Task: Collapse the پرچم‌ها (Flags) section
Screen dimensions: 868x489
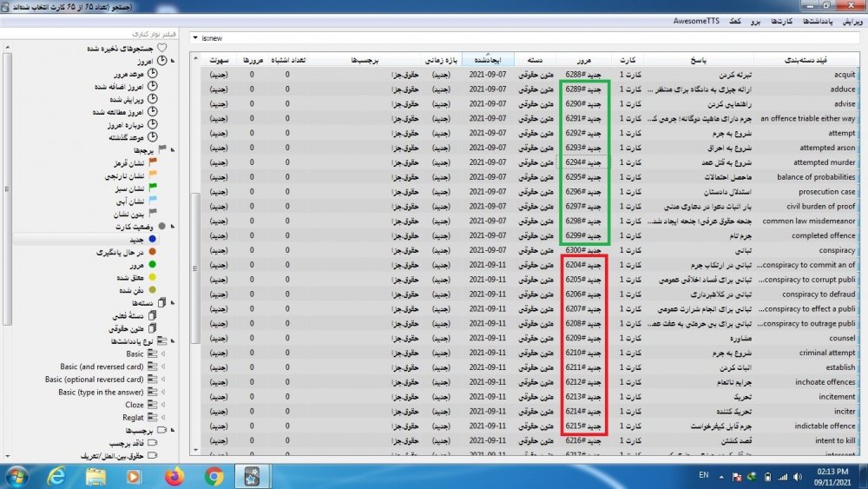Action: coord(173,150)
